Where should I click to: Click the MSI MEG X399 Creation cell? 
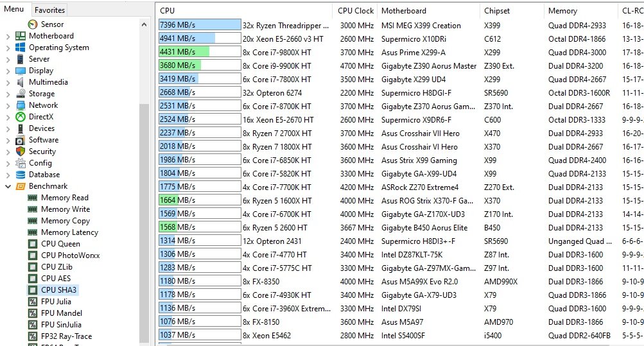click(421, 26)
